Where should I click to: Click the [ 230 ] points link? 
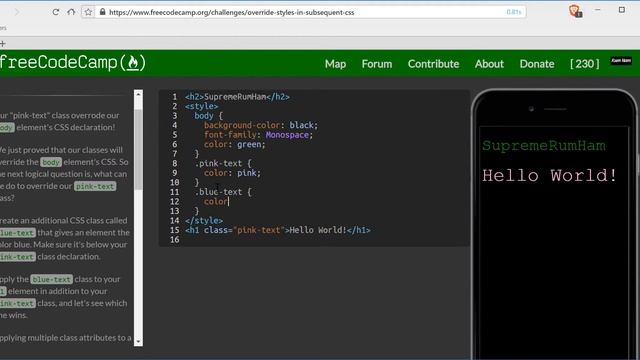tap(584, 64)
